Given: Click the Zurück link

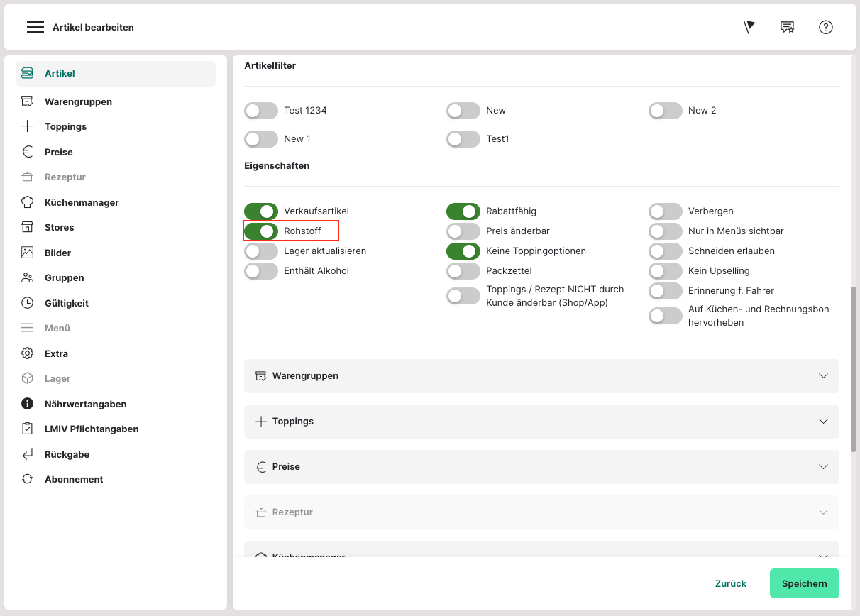Looking at the screenshot, I should coord(730,583).
